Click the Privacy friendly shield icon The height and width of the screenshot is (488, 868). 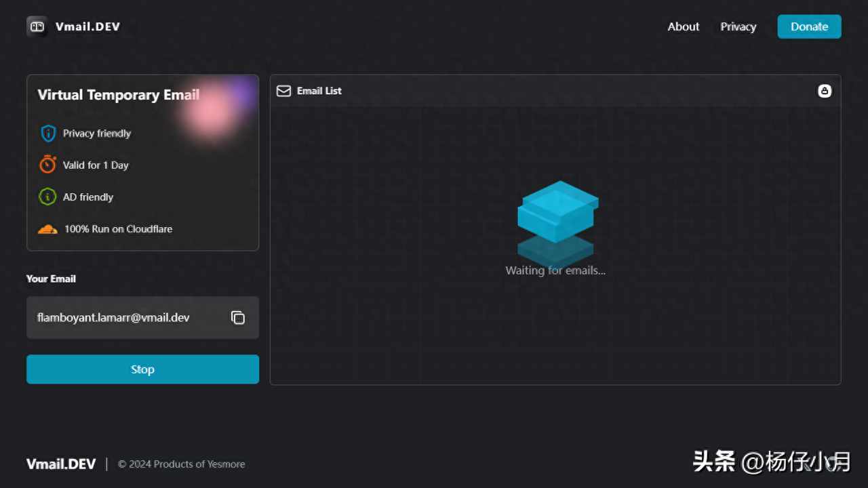tap(47, 134)
